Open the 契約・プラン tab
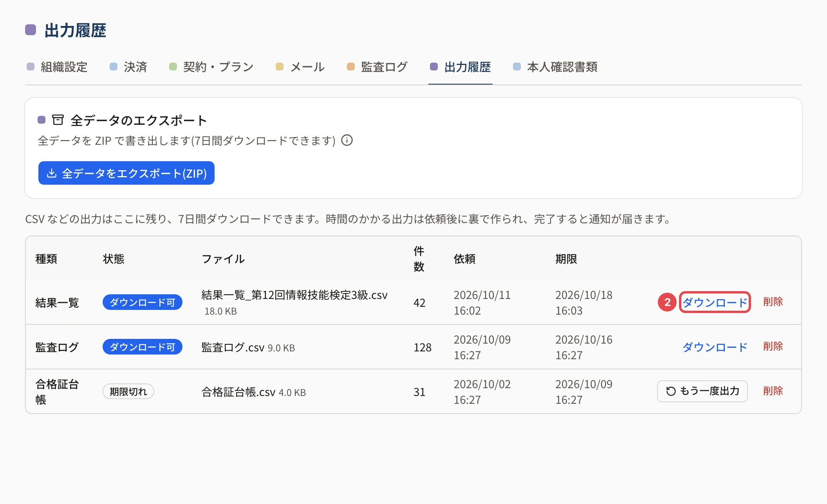Viewport: 827px width, 504px height. pos(211,67)
